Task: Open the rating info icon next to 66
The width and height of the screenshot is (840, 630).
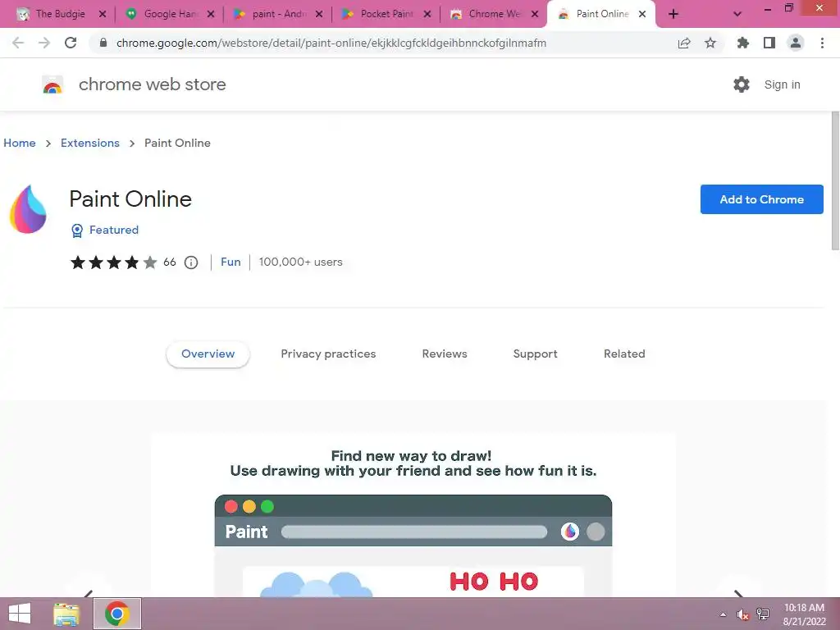Action: [x=191, y=262]
